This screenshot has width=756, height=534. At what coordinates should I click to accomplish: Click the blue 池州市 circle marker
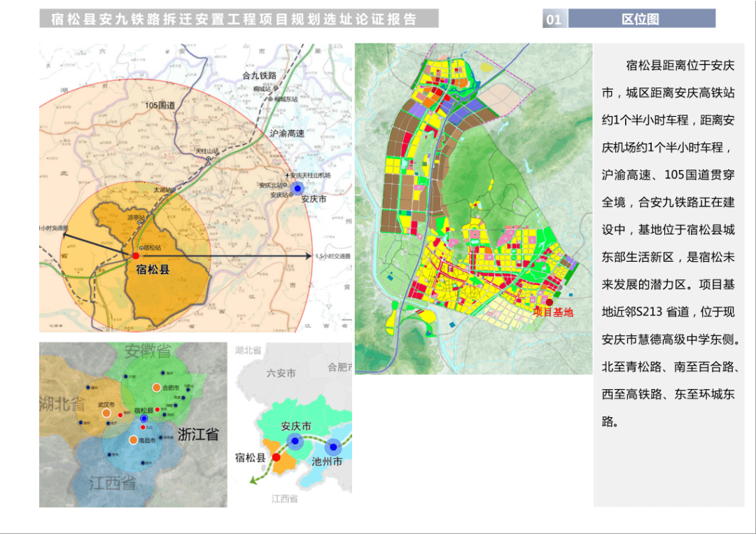pos(332,446)
